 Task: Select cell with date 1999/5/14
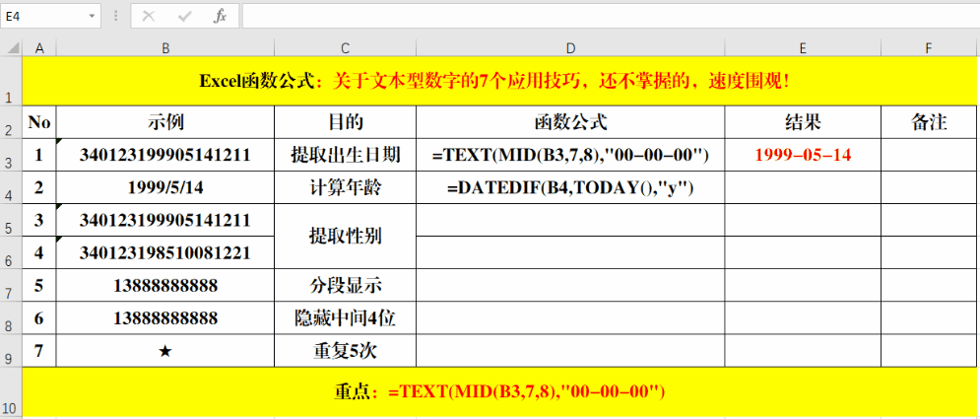click(x=165, y=187)
